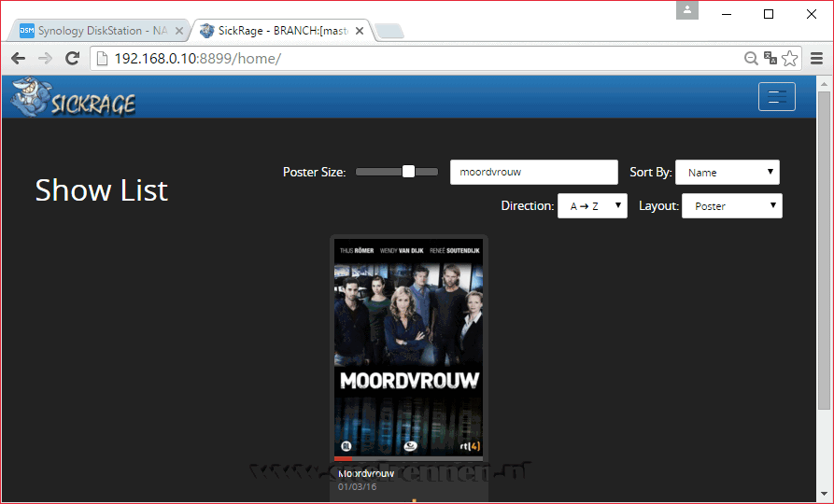This screenshot has height=504, width=834.
Task: Go forward in browser history
Action: click(46, 59)
